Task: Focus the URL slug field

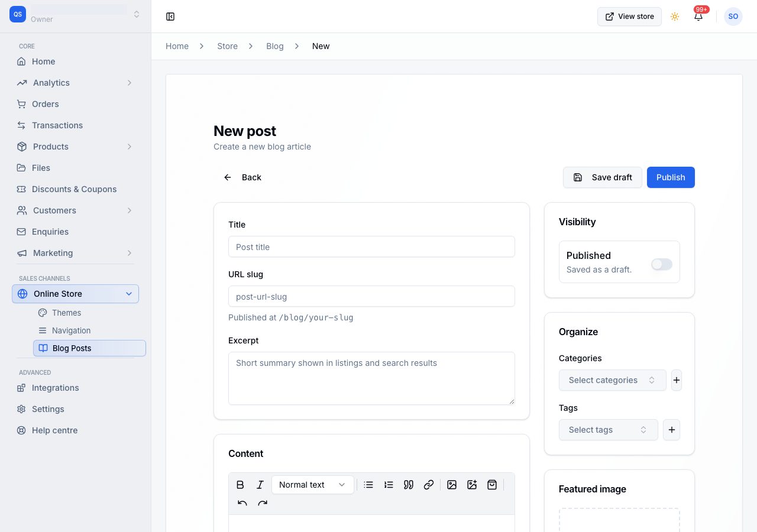Action: pyautogui.click(x=371, y=296)
